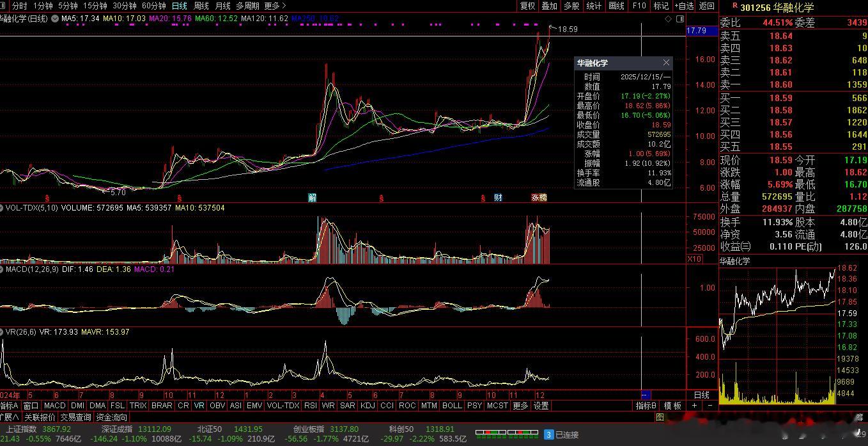
Task: Close the 华融化学 data tooltip panel
Action: point(666,63)
